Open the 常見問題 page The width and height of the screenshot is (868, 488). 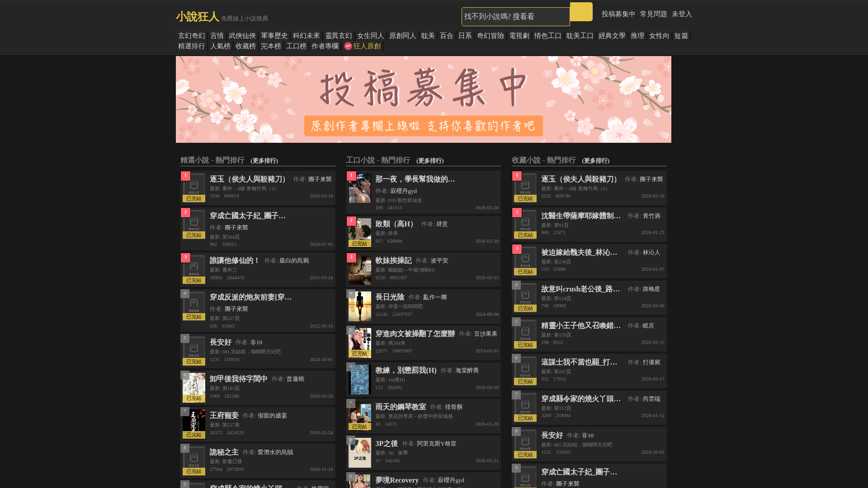coord(653,14)
